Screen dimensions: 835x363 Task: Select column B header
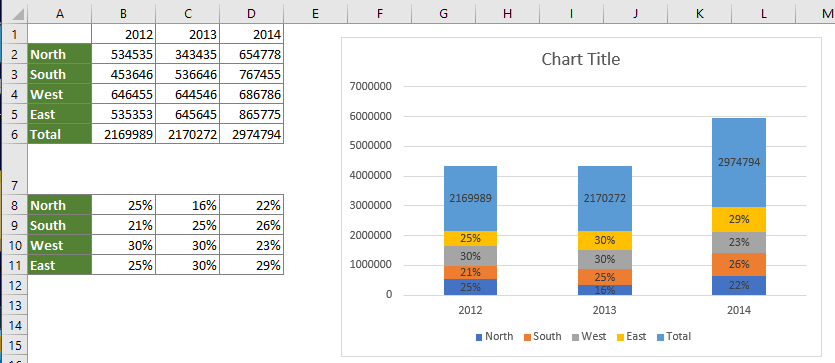click(x=124, y=14)
